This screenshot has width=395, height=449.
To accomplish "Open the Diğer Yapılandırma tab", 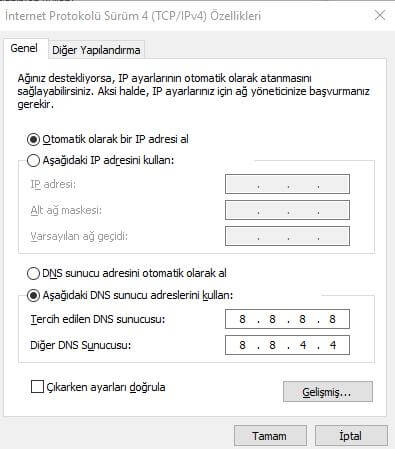I will tap(96, 50).
